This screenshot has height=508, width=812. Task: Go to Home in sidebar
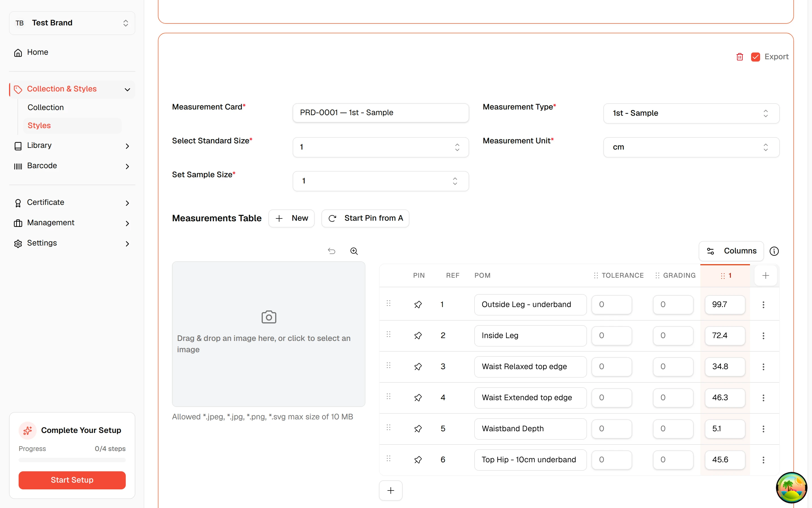click(72, 52)
